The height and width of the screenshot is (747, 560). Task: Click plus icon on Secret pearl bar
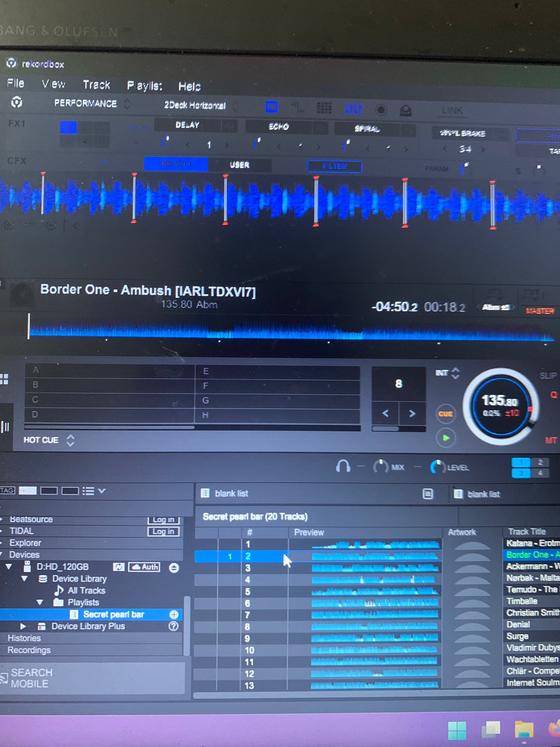click(x=174, y=615)
